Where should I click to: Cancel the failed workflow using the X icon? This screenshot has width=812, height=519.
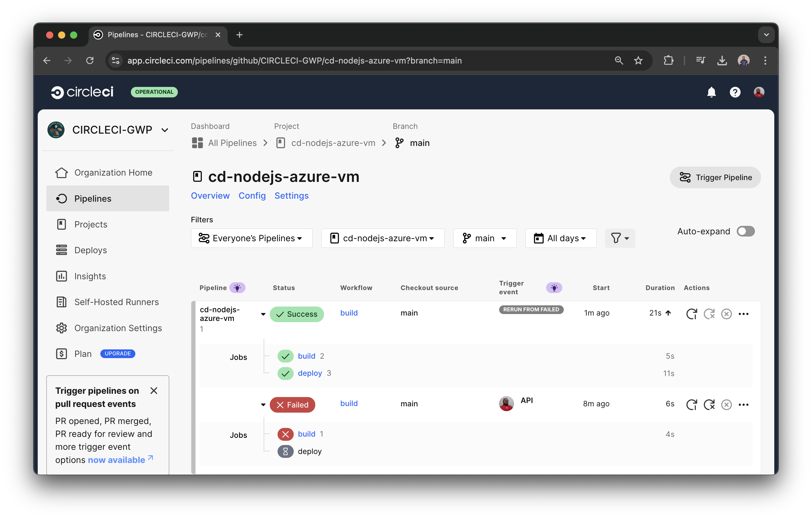(x=727, y=405)
